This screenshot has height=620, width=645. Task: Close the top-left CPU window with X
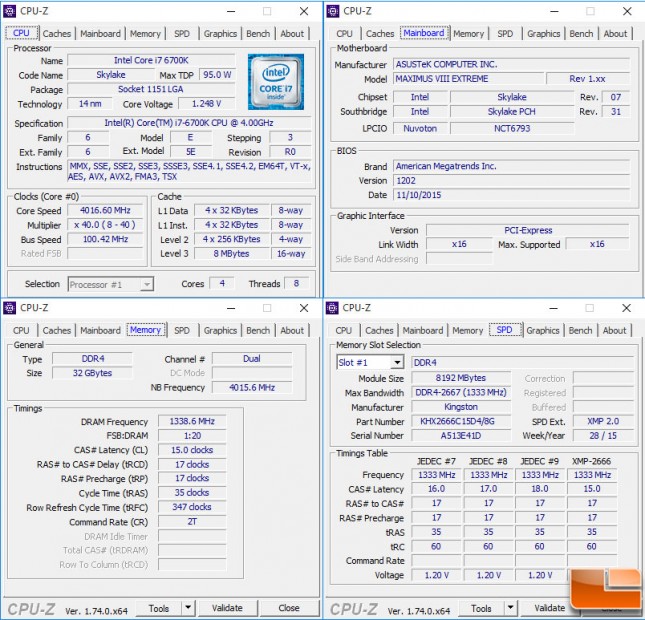coord(304,12)
